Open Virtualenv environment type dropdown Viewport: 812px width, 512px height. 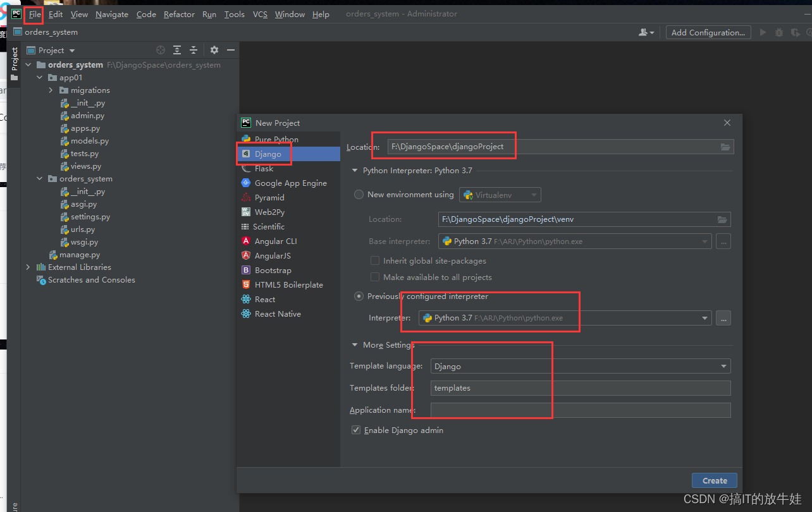click(500, 195)
